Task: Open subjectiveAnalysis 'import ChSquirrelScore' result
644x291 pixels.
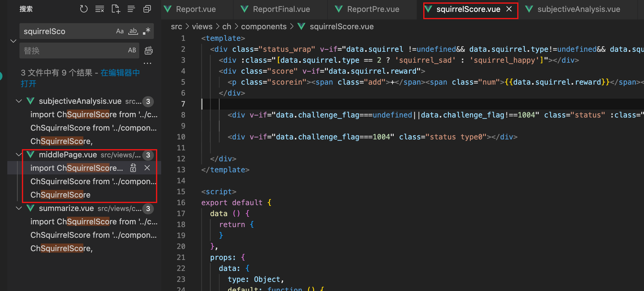Action: pyautogui.click(x=94, y=114)
